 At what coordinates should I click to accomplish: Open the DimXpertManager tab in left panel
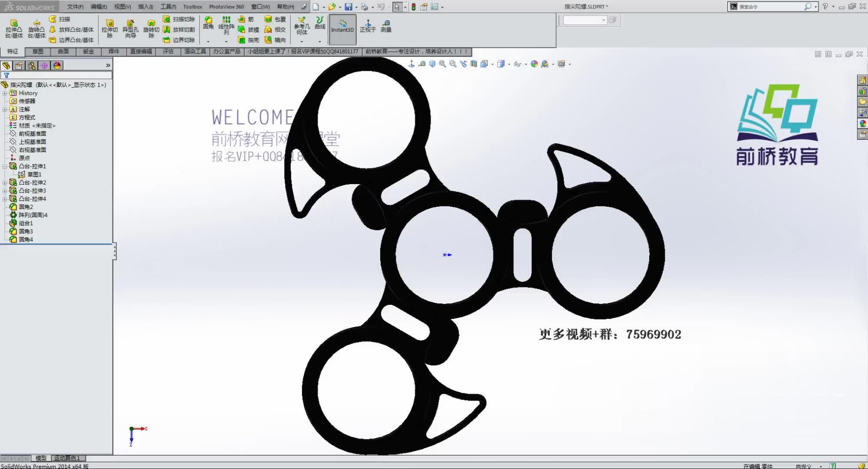44,66
